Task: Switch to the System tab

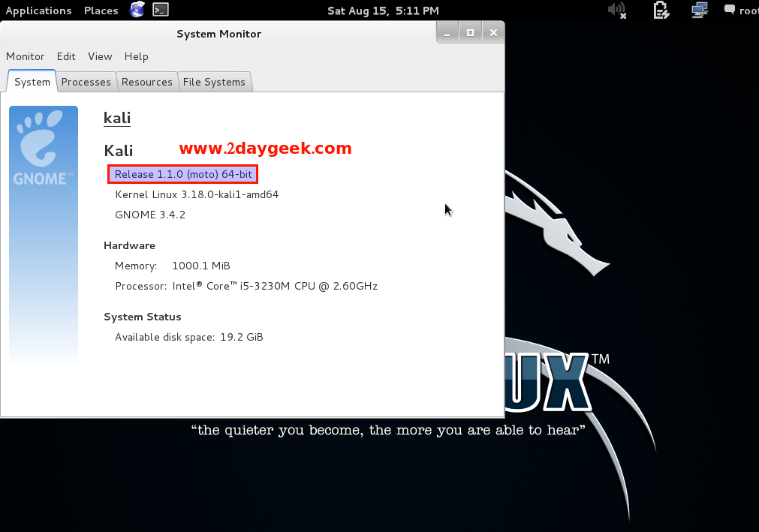Action: pyautogui.click(x=32, y=82)
